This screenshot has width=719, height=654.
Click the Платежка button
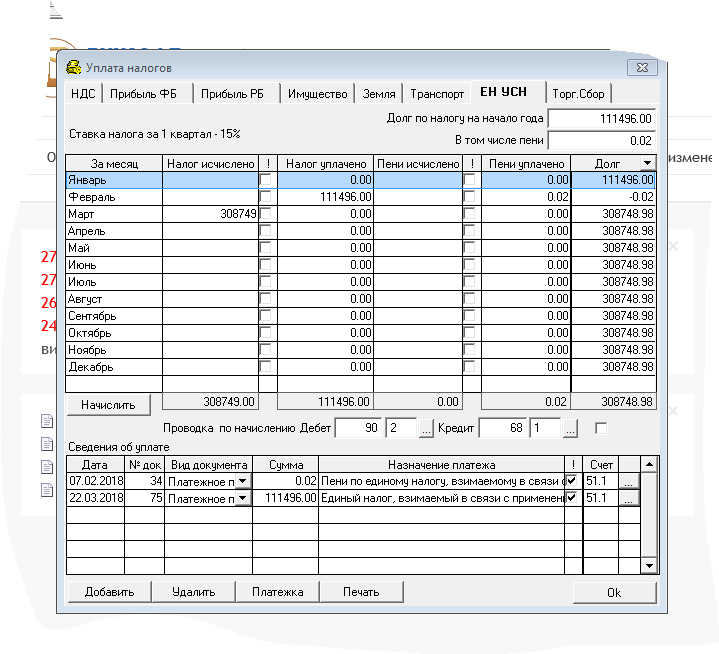tap(277, 591)
